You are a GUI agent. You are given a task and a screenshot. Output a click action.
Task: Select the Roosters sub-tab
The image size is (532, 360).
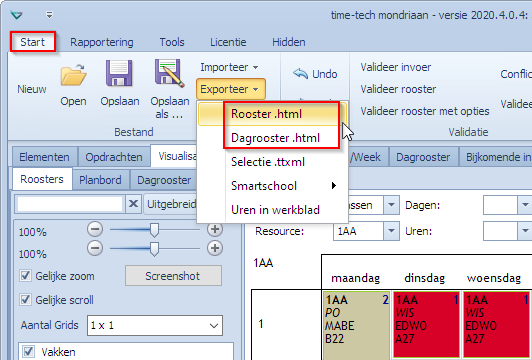42,179
